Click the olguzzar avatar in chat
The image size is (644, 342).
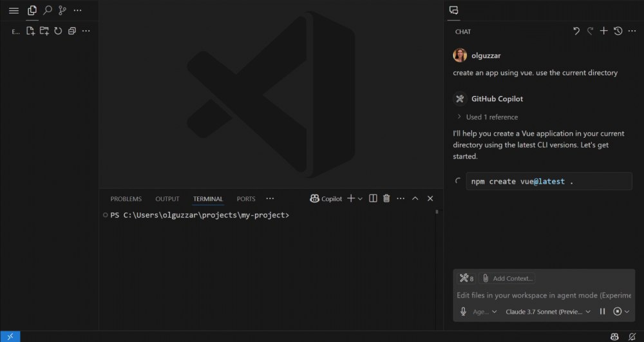[460, 55]
